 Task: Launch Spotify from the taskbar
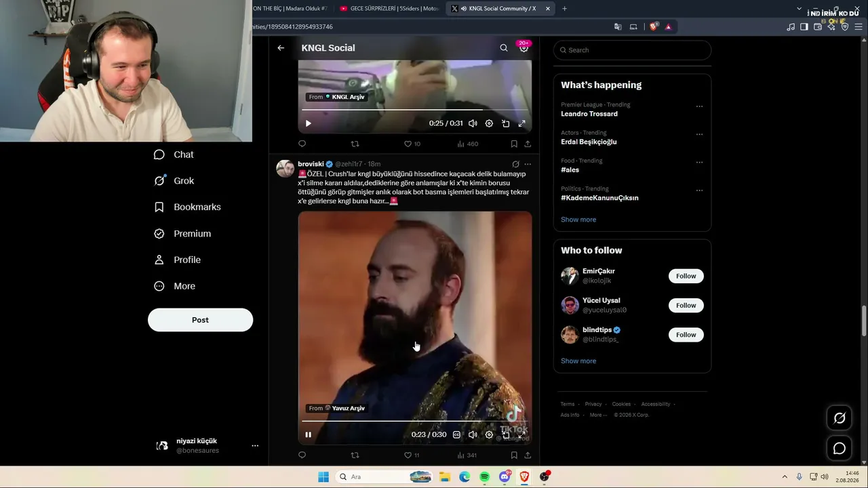pyautogui.click(x=484, y=477)
